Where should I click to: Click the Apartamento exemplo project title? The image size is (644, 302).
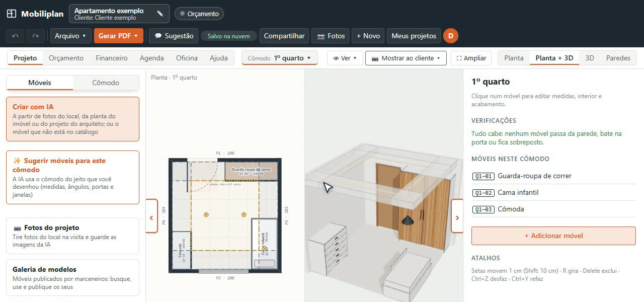point(109,11)
